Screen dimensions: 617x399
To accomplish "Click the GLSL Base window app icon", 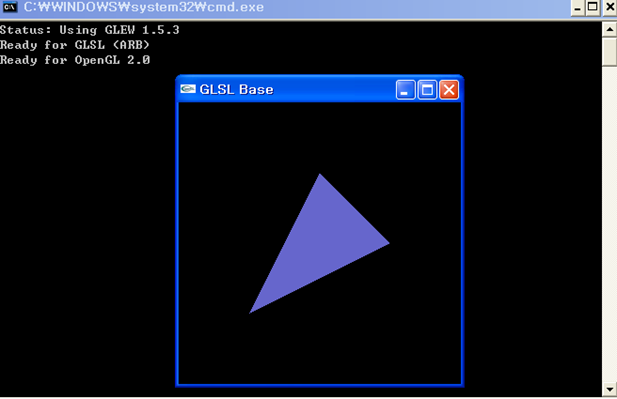I will pos(188,89).
